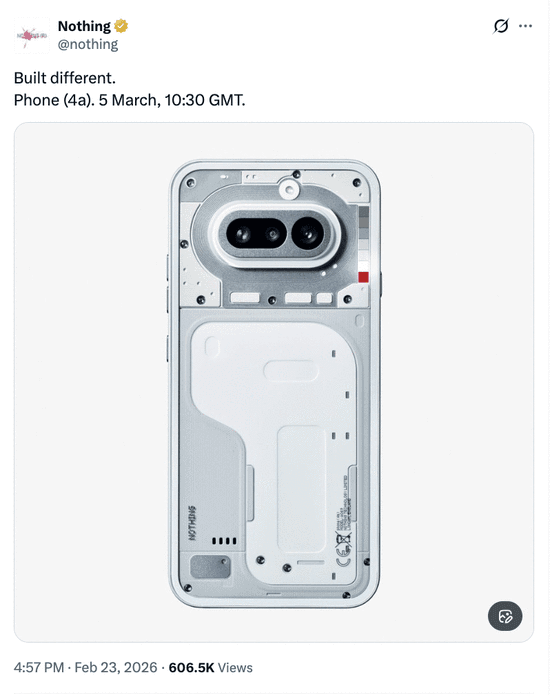Open the three-dot more options menu
This screenshot has width=550, height=695.
[526, 26]
